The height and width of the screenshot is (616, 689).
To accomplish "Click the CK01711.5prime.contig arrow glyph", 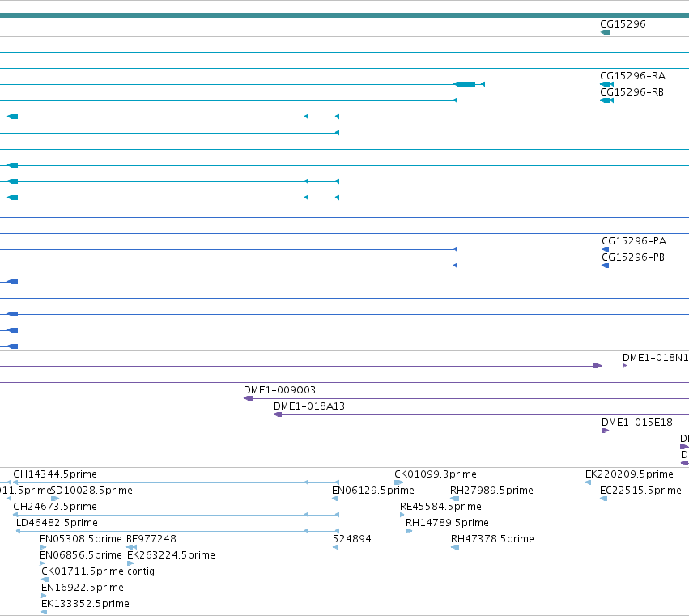I will point(45,580).
